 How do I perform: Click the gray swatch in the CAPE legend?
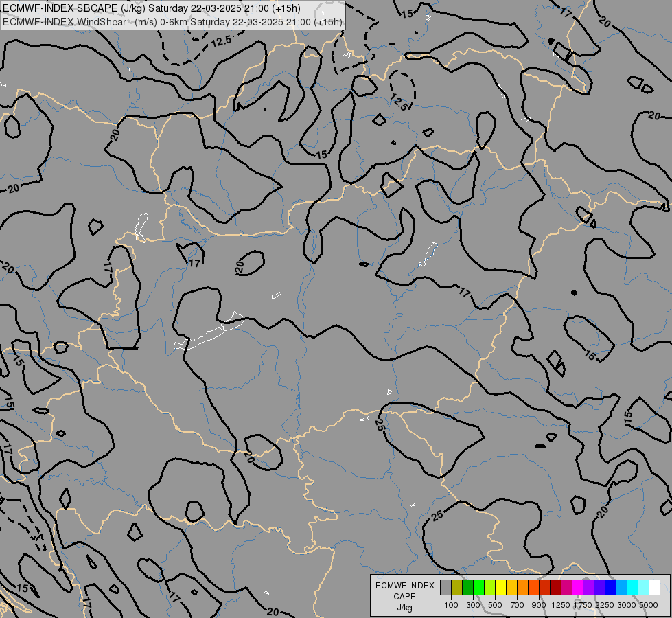(x=445, y=587)
